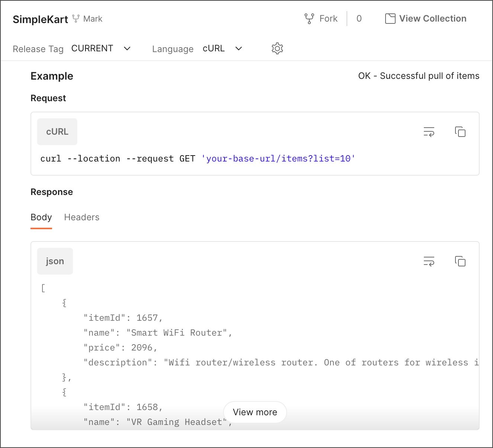This screenshot has width=493, height=448.
Task: Click the Fork label
Action: [329, 19]
